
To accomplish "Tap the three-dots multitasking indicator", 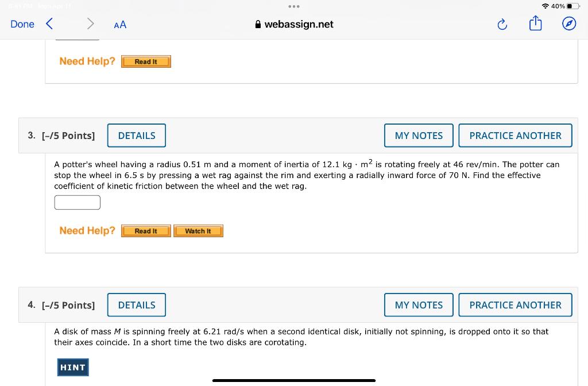I will 294,7.
